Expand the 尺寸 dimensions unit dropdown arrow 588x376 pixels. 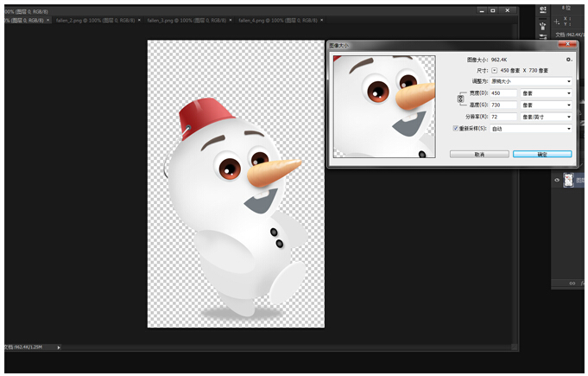click(494, 71)
